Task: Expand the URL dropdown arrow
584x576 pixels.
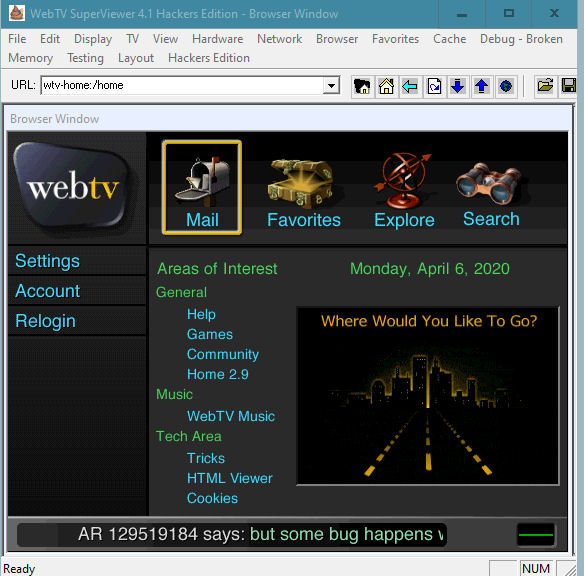Action: [x=331, y=86]
